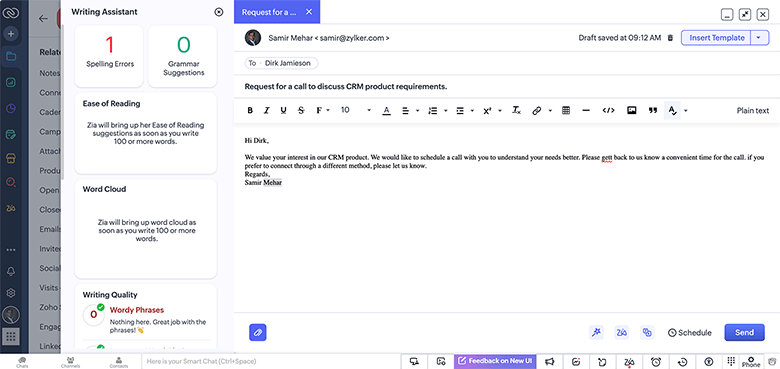Click the user avatar in sidebar

(11, 315)
